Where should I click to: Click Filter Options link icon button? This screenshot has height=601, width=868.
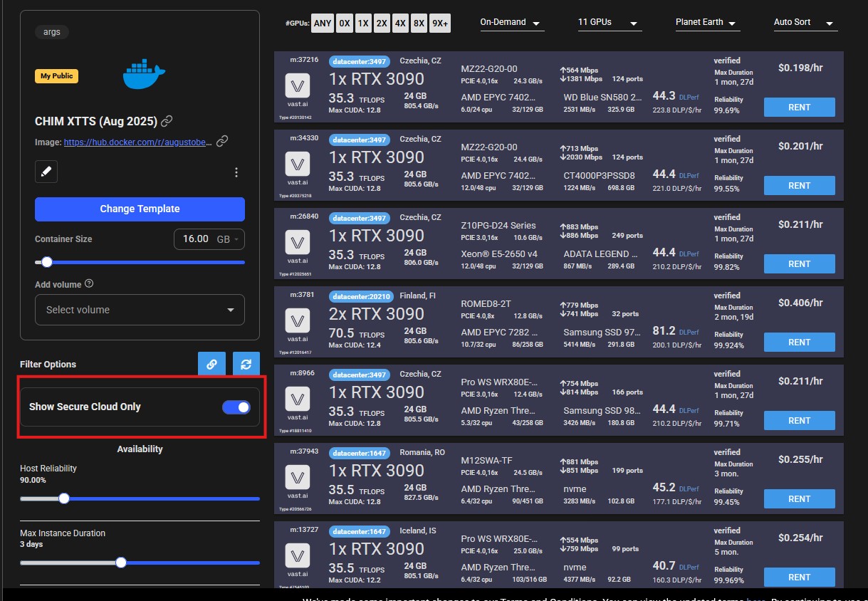point(211,364)
